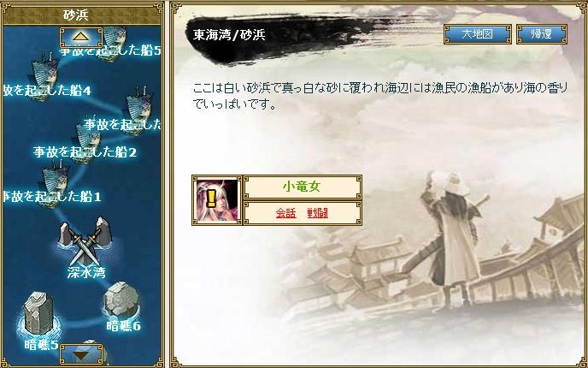The image size is (588, 368).
Task: Click the 事故を起こした船5 label
Action: 110,51
